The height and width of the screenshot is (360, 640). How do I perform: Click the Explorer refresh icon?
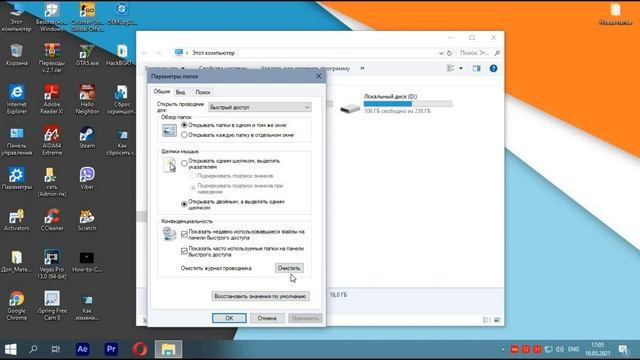pos(449,53)
